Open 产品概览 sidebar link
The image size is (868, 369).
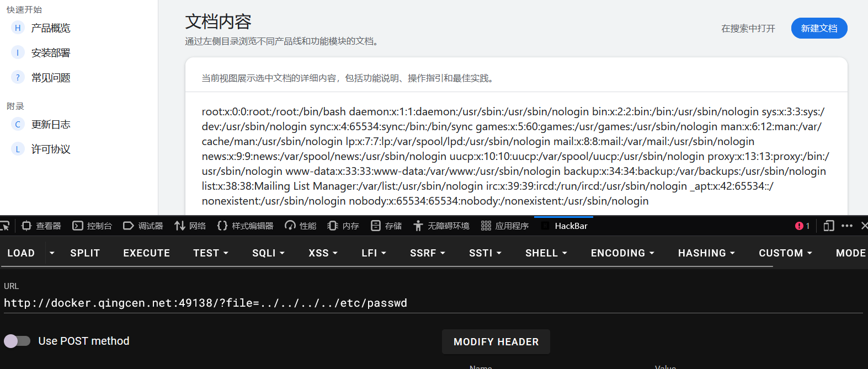pos(51,28)
